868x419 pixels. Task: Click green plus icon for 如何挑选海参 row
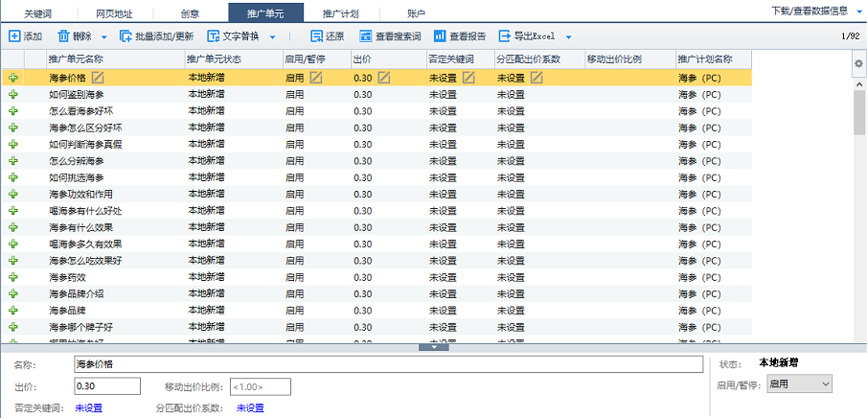pyautogui.click(x=13, y=177)
